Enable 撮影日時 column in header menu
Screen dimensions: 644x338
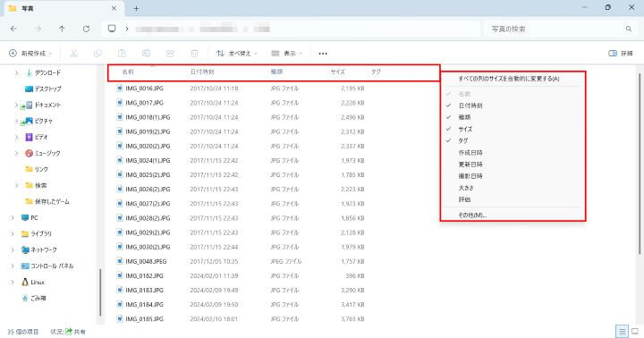pyautogui.click(x=470, y=176)
